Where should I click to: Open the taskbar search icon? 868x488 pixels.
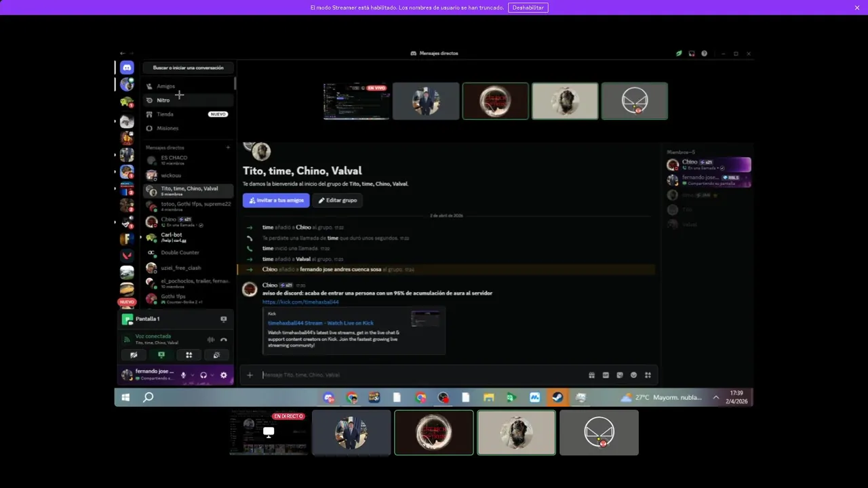[148, 398]
